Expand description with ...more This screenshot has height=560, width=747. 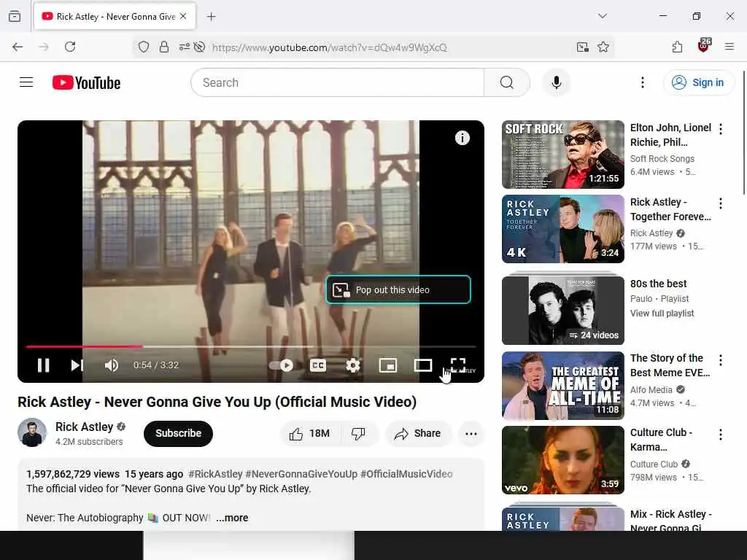point(232,518)
